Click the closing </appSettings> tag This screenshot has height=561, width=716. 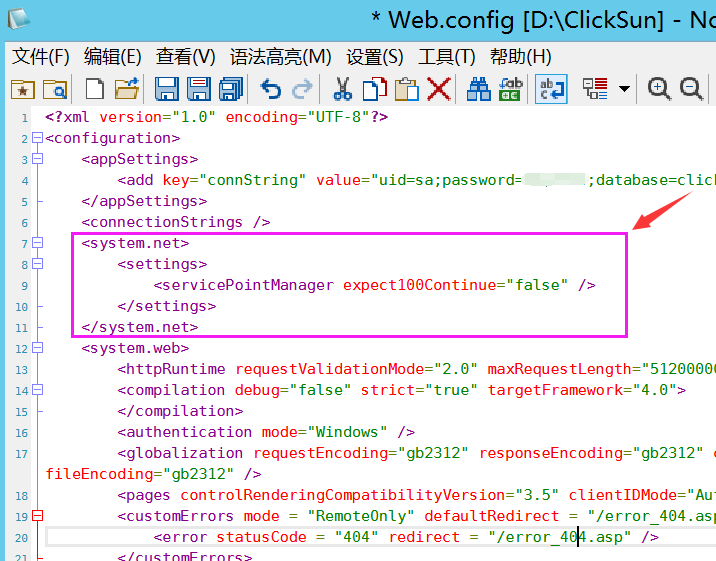tap(144, 201)
